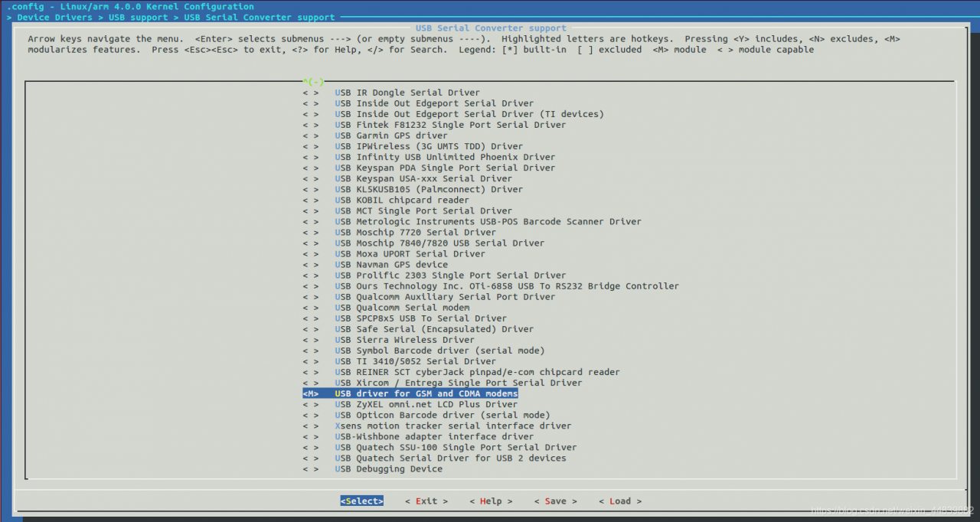Toggle the <M> marker for GSM and CDMA modems

click(311, 393)
